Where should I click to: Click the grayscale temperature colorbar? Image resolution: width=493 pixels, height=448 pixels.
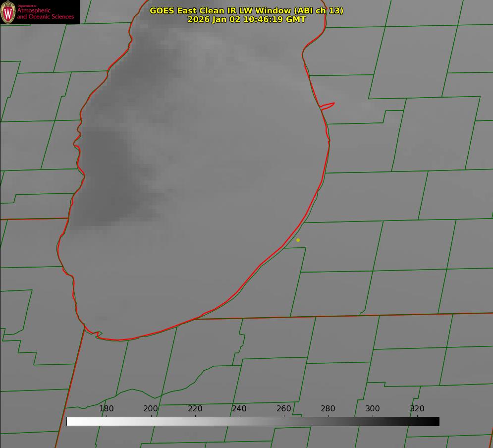[x=253, y=421]
